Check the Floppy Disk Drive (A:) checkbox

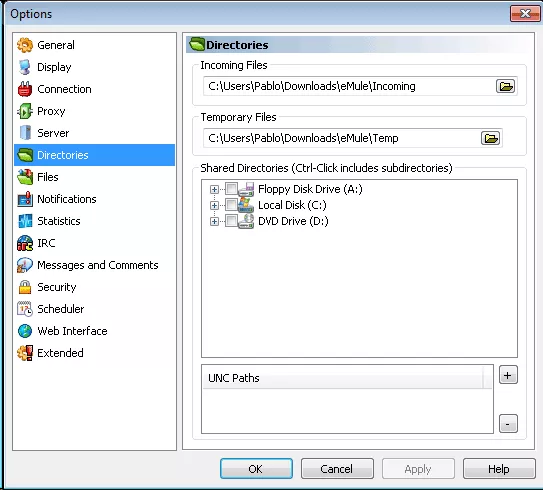(x=231, y=189)
